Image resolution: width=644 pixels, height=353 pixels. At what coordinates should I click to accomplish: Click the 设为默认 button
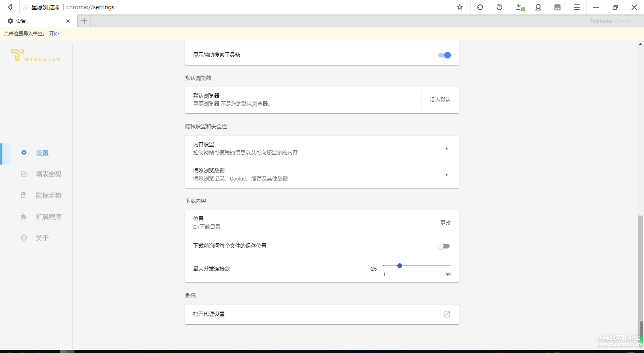click(x=440, y=100)
